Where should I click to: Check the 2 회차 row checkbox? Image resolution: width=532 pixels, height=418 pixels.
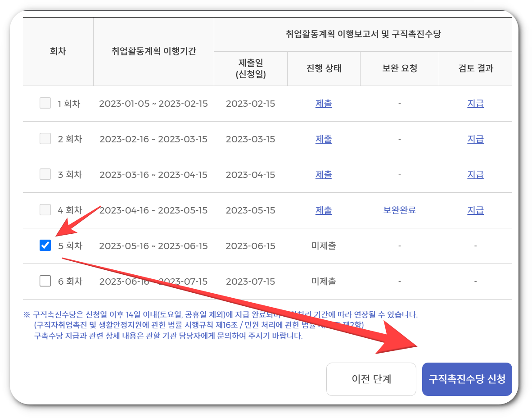coord(45,139)
